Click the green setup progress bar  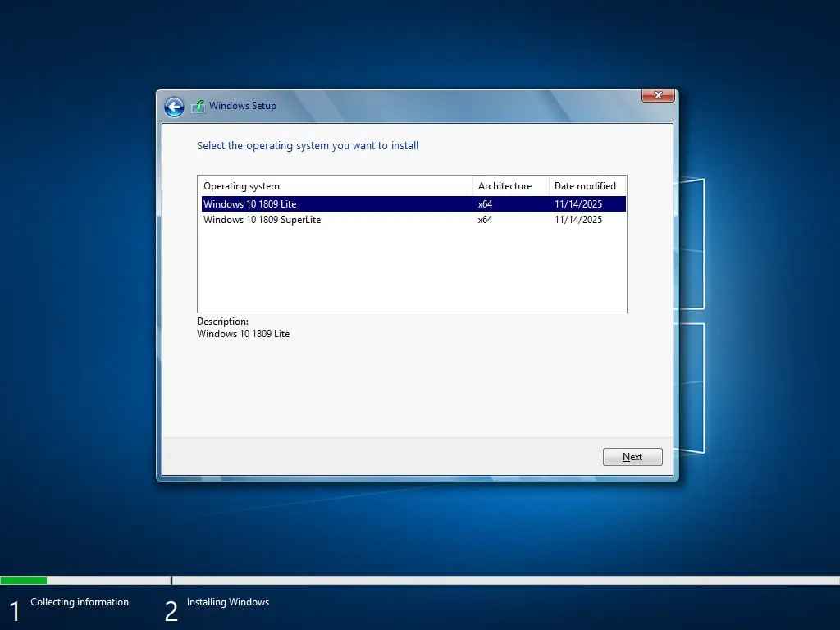pyautogui.click(x=24, y=580)
